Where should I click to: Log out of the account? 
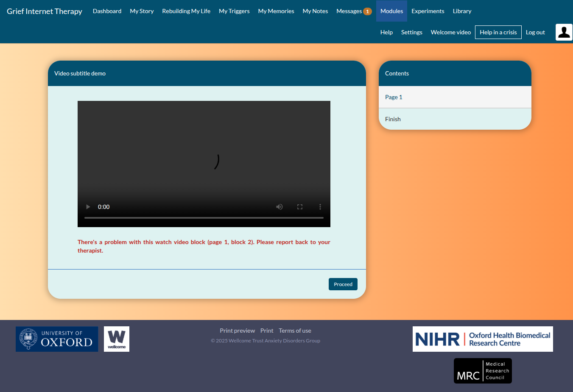point(535,32)
